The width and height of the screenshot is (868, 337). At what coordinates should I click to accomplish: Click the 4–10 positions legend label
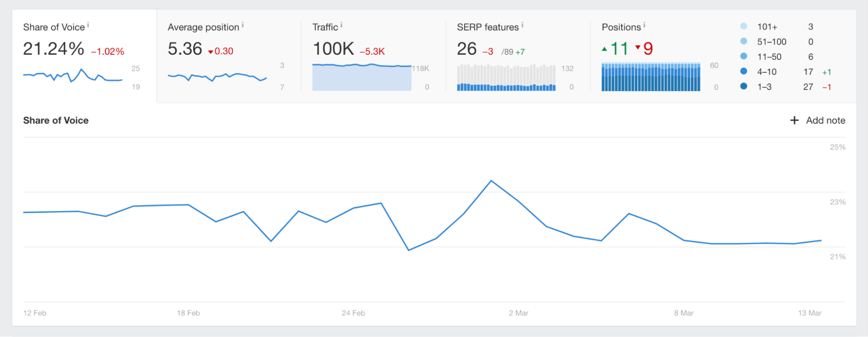tap(766, 72)
